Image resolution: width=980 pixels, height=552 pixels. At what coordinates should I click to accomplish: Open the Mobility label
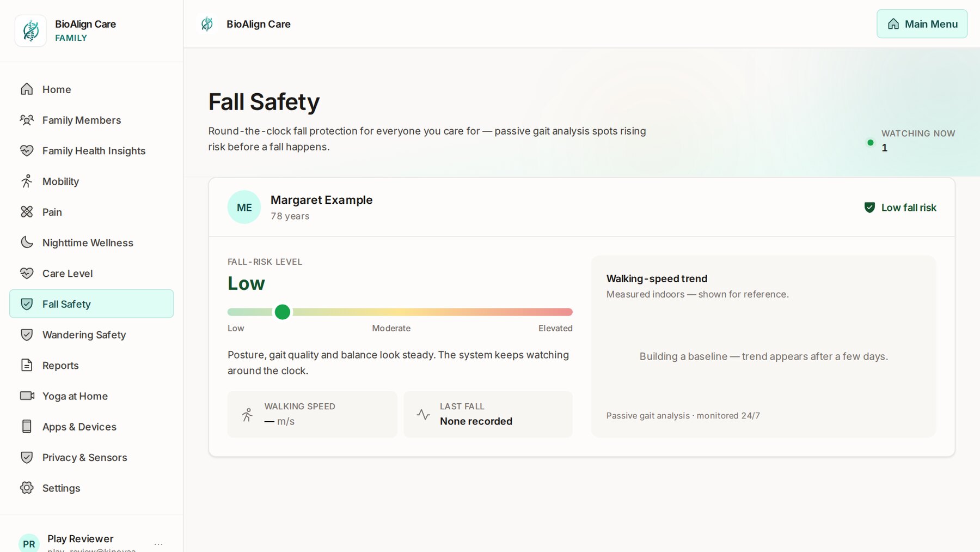click(x=60, y=181)
